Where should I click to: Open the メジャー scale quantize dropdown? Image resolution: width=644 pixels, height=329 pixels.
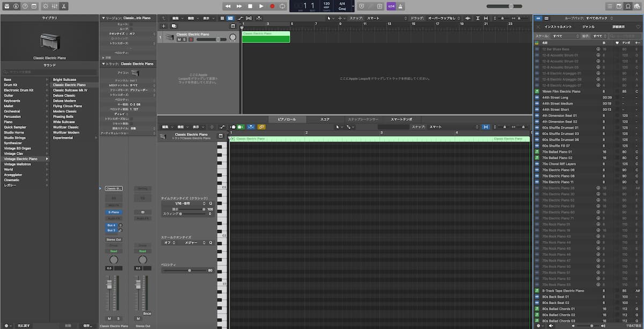[x=192, y=243]
